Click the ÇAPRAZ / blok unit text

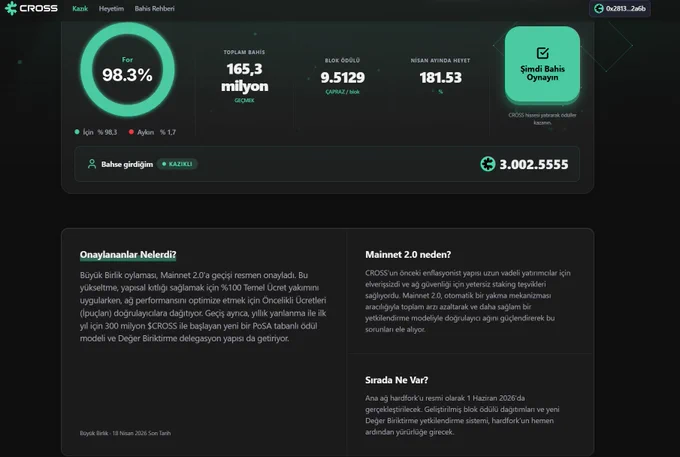click(343, 92)
